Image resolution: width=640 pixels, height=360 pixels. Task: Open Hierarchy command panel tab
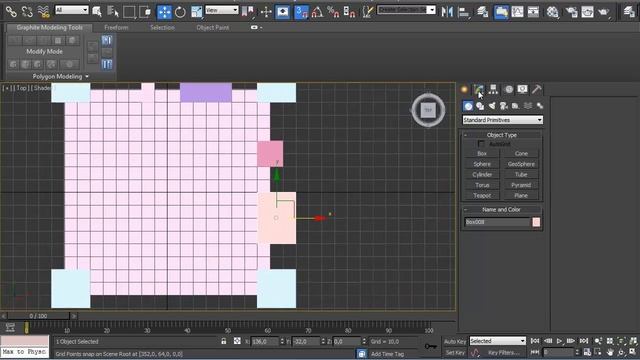coord(493,89)
